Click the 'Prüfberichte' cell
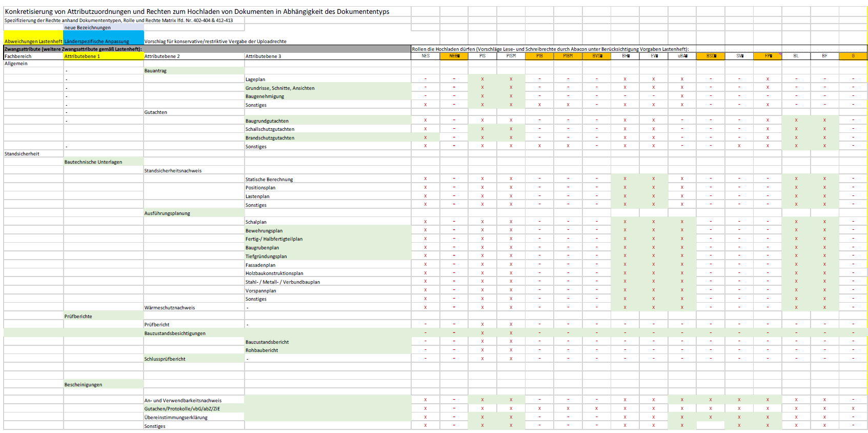Screen dimensions: 868x433 coord(104,317)
